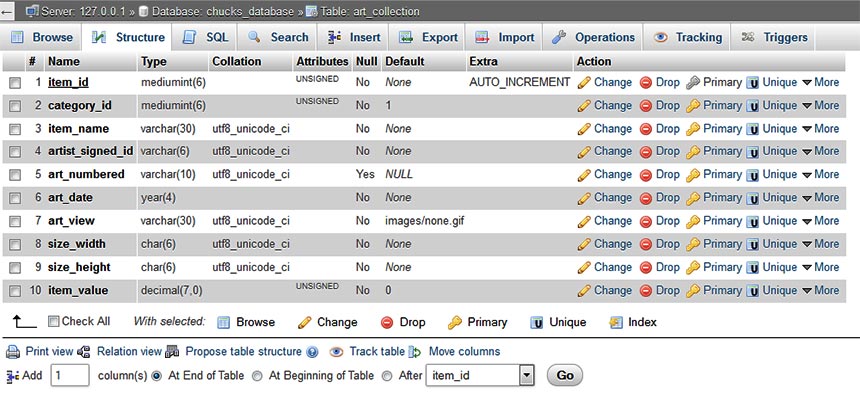The width and height of the screenshot is (860, 394).
Task: Click the Change pencil icon for size_height
Action: tap(584, 267)
